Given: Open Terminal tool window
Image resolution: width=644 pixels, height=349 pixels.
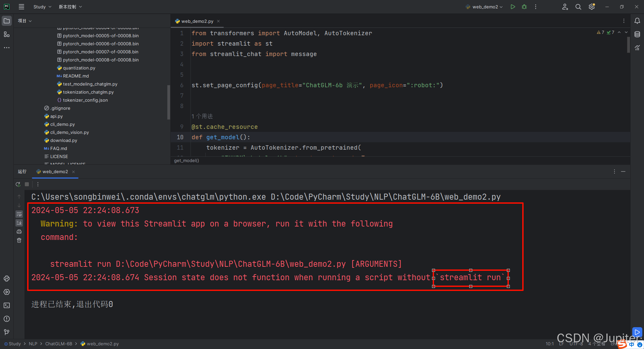Looking at the screenshot, I should pyautogui.click(x=7, y=305).
